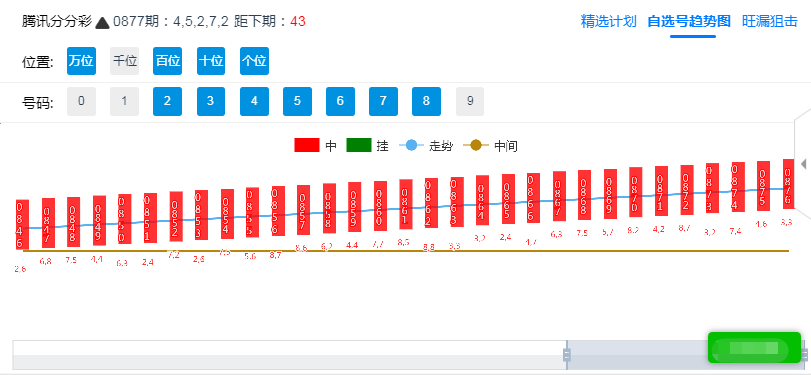Click the red bar for period 0860

(381, 206)
